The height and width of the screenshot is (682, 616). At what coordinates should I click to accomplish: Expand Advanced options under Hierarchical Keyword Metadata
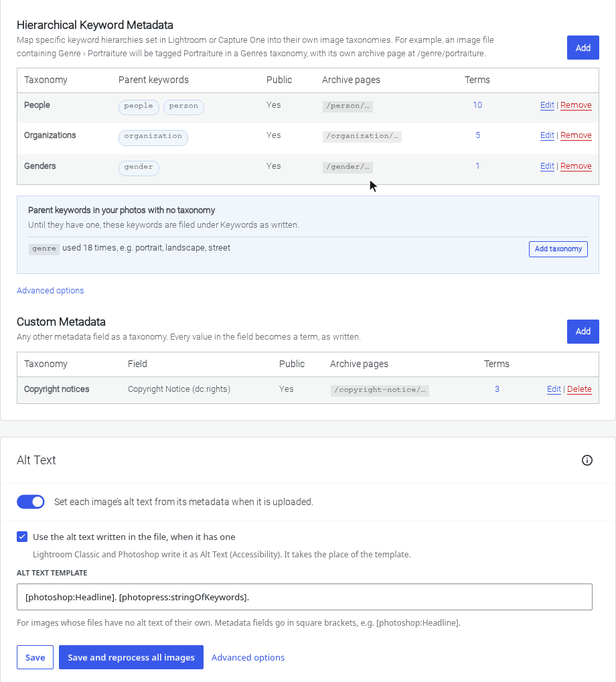coord(50,291)
